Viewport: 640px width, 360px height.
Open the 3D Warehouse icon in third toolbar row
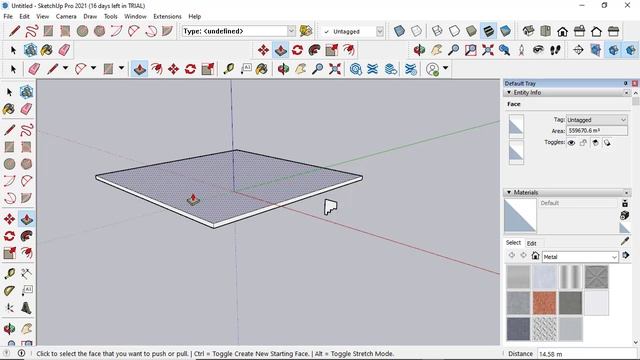[x=356, y=69]
